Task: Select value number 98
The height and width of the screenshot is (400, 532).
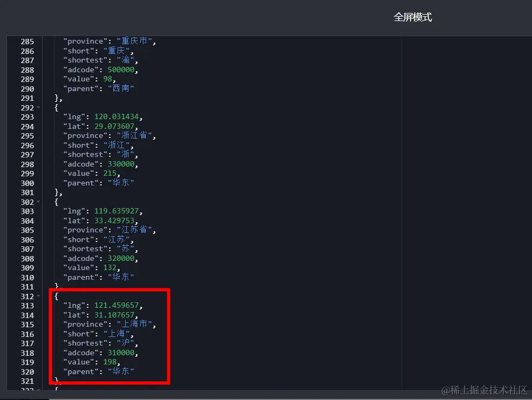Action: pyautogui.click(x=107, y=79)
